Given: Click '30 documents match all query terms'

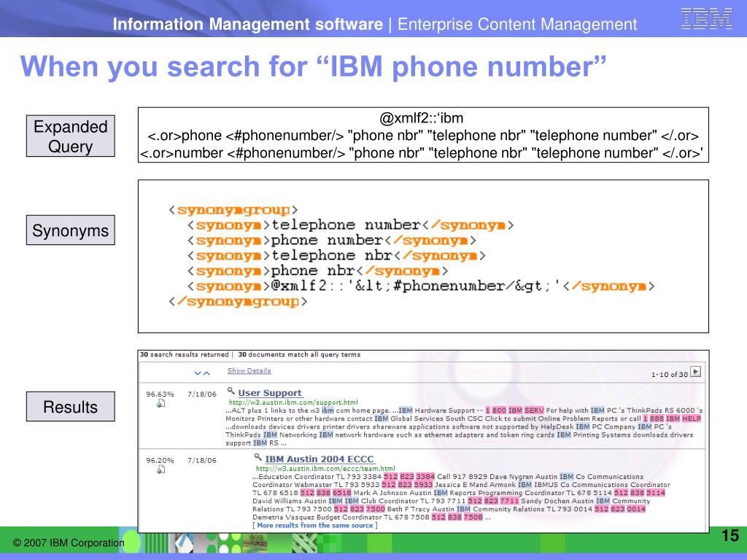Looking at the screenshot, I should (299, 355).
